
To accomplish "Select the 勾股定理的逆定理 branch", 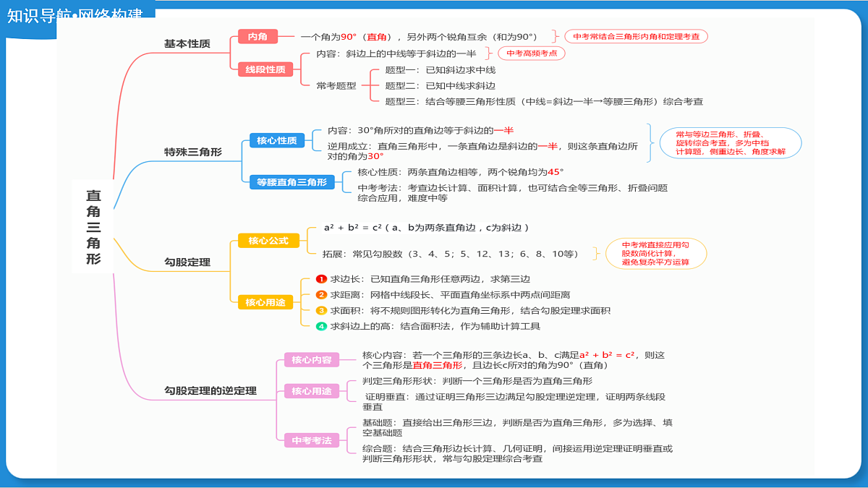I will click(x=210, y=391).
